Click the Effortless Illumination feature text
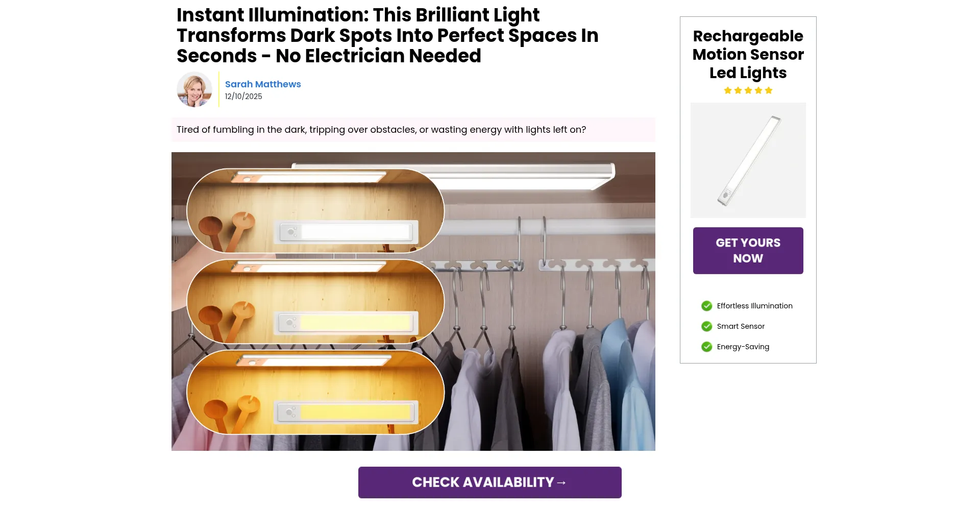Image resolution: width=980 pixels, height=507 pixels. [754, 306]
